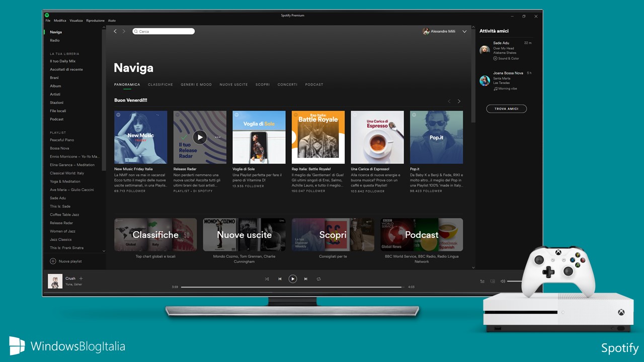Viewport: 644px width, 362px height.
Task: Skip to the next track
Action: click(306, 279)
